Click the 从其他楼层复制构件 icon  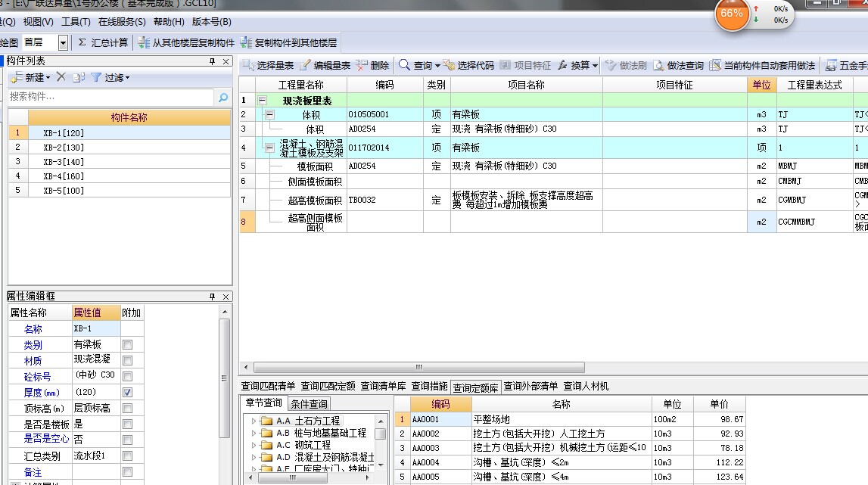coord(144,42)
